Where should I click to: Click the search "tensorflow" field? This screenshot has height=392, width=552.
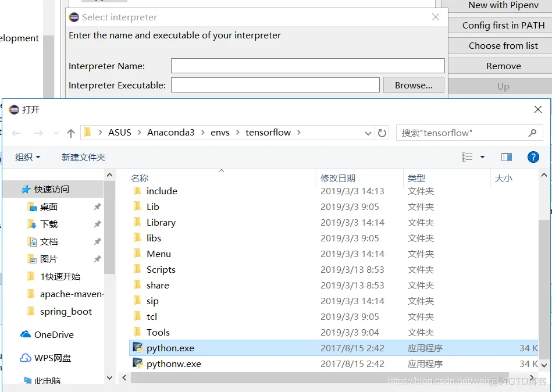(469, 133)
